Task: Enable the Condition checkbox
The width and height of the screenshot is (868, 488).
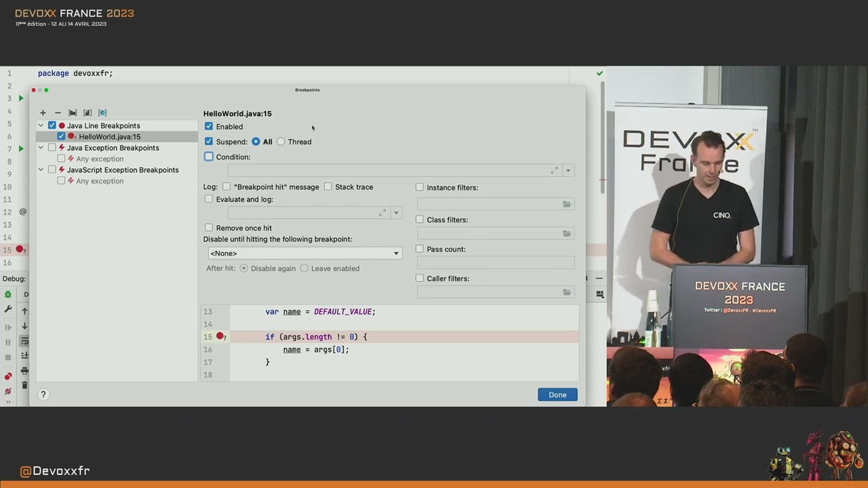Action: 209,157
